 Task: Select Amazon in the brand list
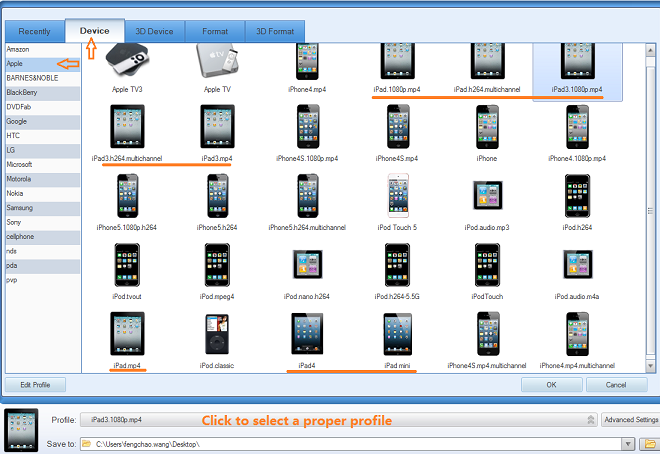click(x=43, y=50)
